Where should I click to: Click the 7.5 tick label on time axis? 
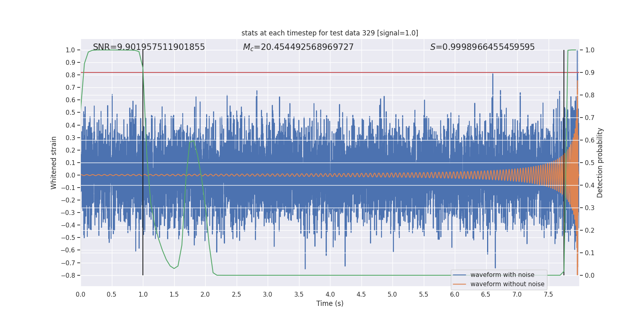[548, 294]
